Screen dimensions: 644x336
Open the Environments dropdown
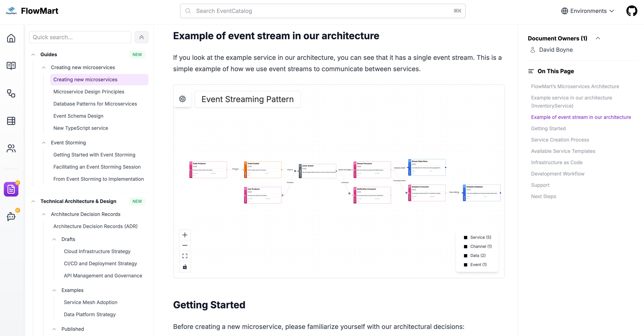588,11
